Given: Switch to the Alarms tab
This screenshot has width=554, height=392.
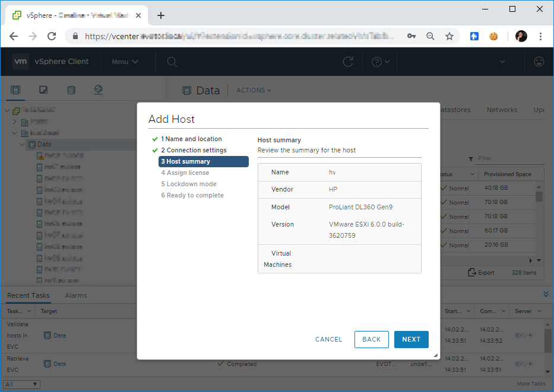Looking at the screenshot, I should (x=75, y=295).
